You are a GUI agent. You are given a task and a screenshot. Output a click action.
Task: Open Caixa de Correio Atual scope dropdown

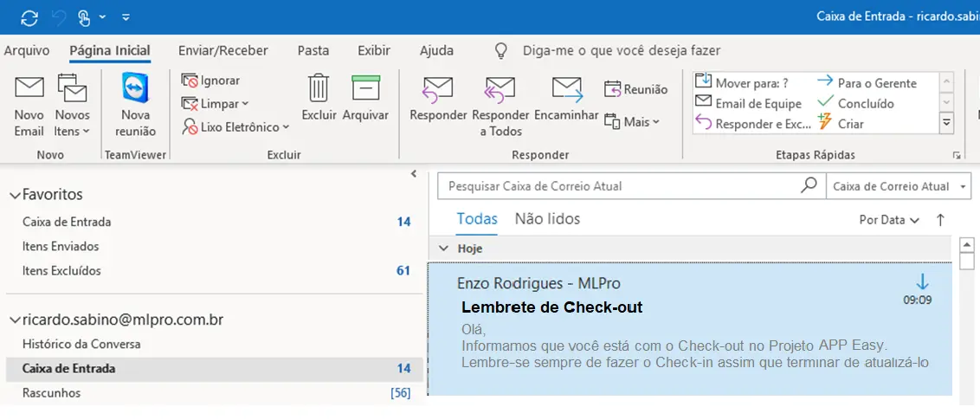[x=900, y=186]
